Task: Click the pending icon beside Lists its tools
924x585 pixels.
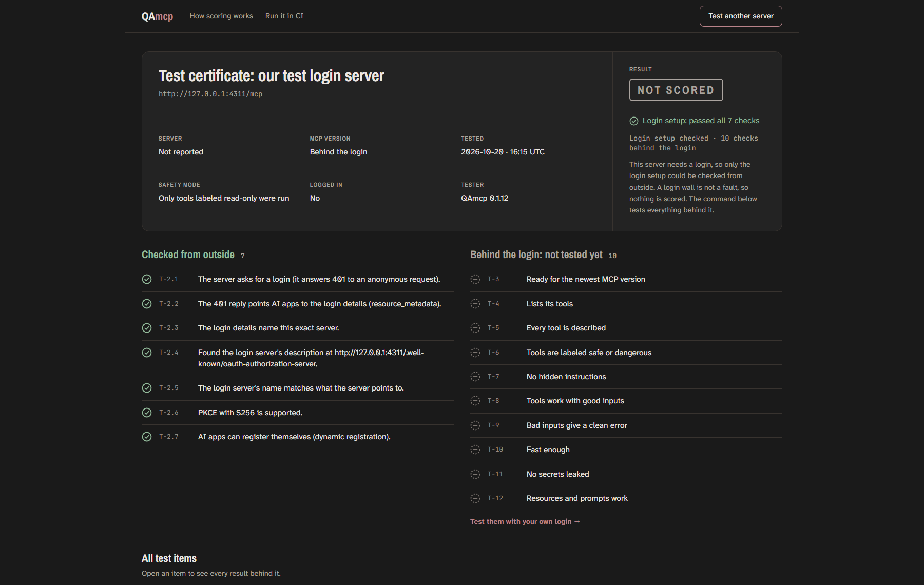Action: pyautogui.click(x=475, y=304)
